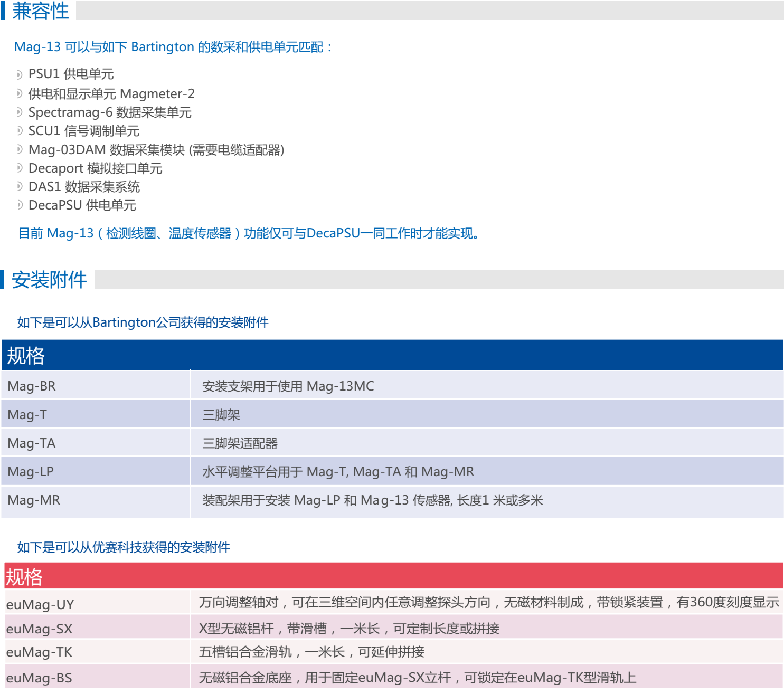Click the bullet icon beside Spectramag-6

[20, 112]
